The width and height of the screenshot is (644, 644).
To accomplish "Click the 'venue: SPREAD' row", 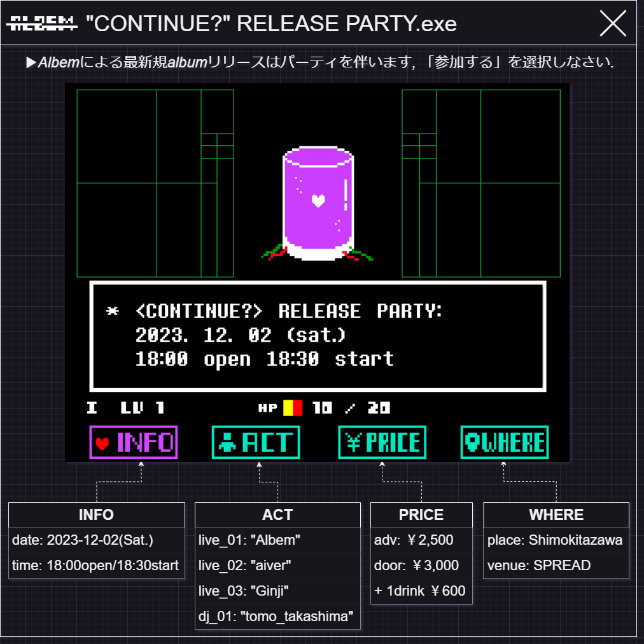I will (x=556, y=566).
